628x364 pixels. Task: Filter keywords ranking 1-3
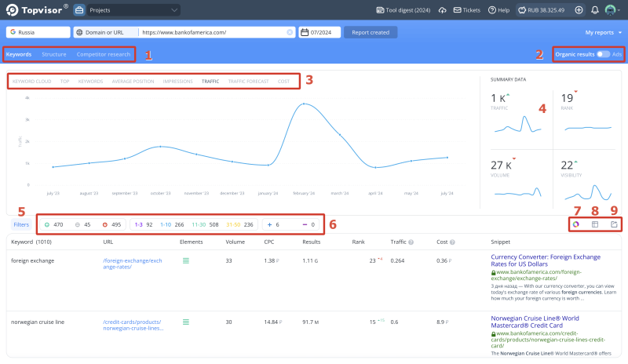tap(144, 224)
